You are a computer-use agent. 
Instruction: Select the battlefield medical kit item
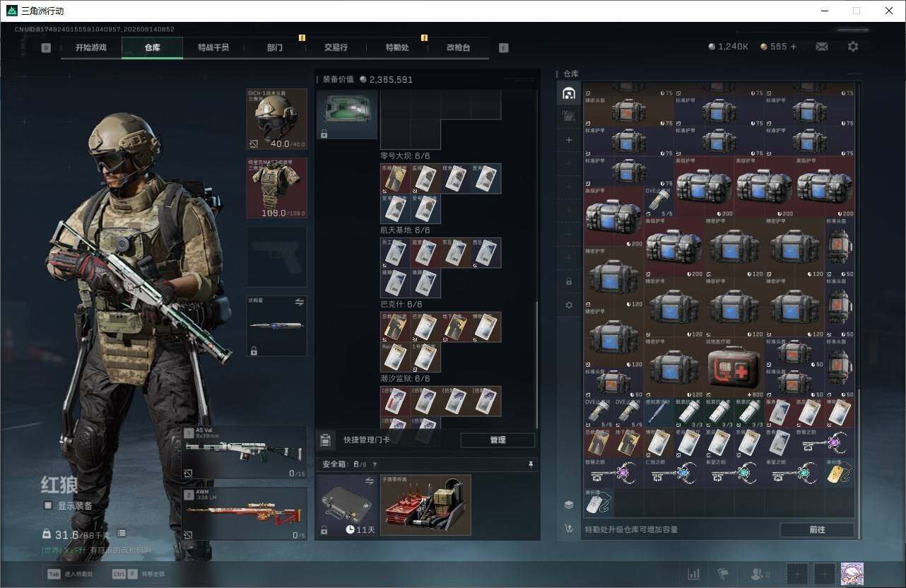click(x=734, y=367)
